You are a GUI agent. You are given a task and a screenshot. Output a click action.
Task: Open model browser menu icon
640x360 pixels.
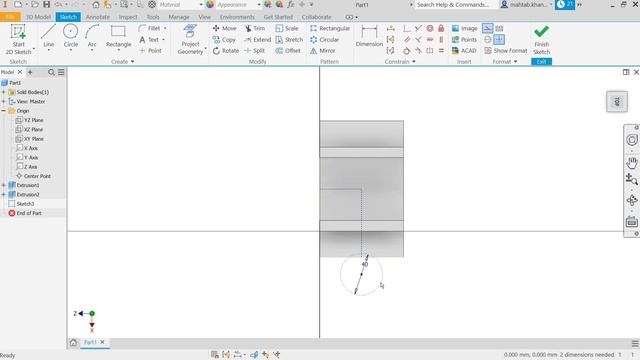(61, 72)
